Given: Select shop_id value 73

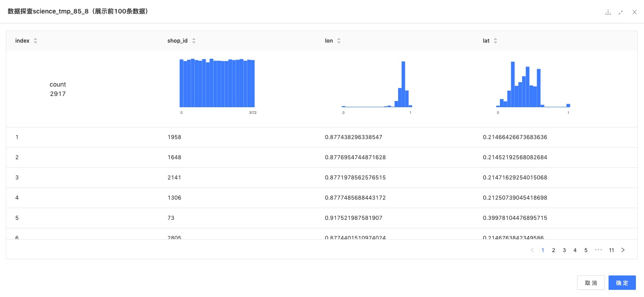Looking at the screenshot, I should [171, 218].
